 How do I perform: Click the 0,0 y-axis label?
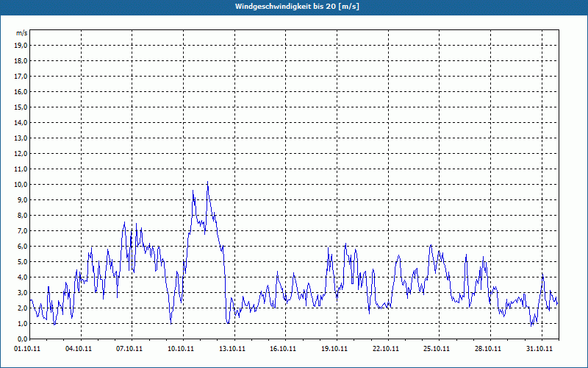(22, 339)
